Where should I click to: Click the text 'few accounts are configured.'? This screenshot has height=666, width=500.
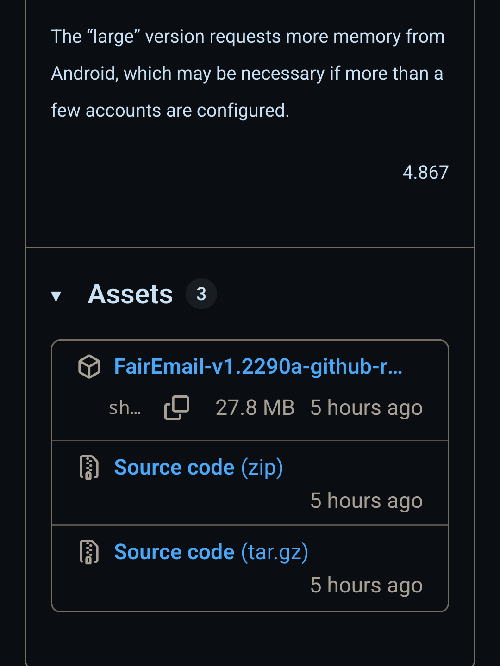tap(170, 111)
